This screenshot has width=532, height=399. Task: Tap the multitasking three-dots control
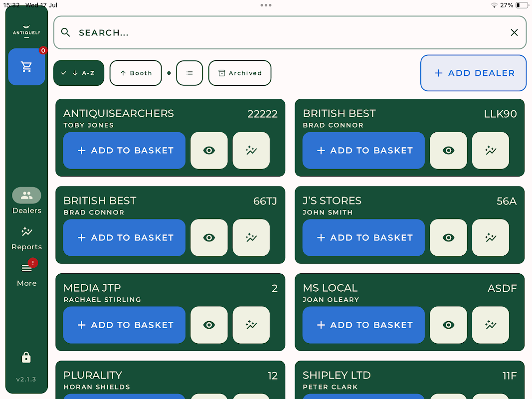click(266, 5)
